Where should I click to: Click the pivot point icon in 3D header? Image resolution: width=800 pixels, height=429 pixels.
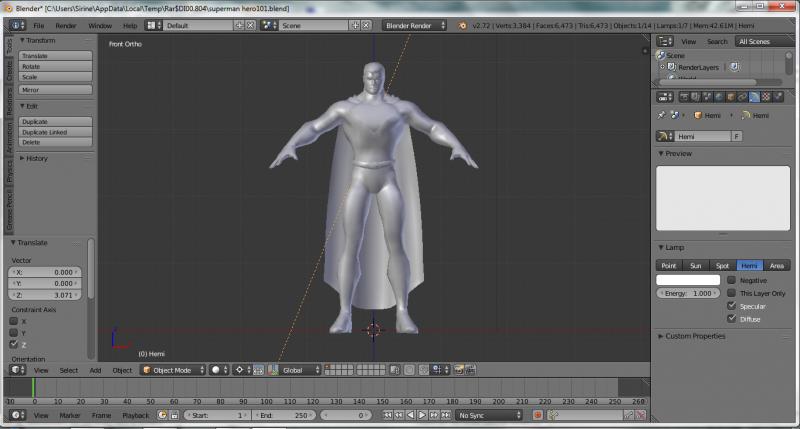coord(241,370)
